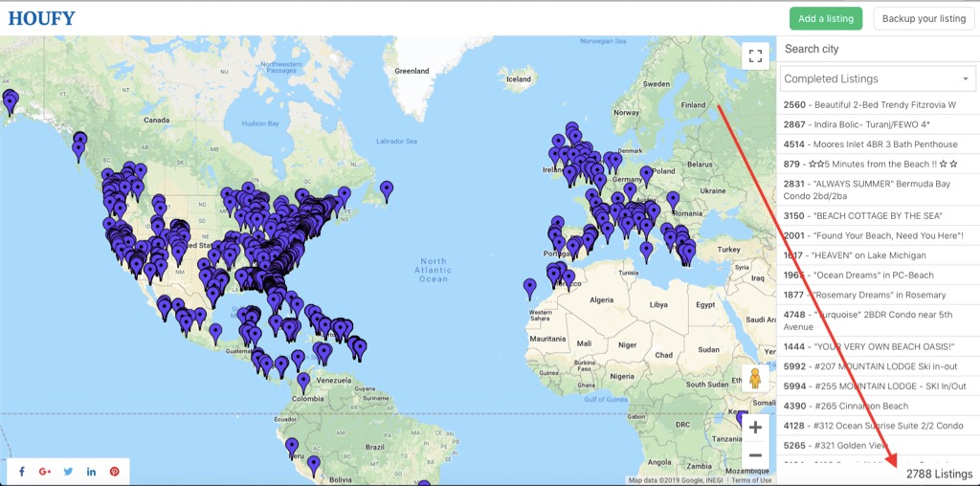Screen dimensions: 980x486
Task: Click the map pin in Colombia
Action: tap(303, 383)
